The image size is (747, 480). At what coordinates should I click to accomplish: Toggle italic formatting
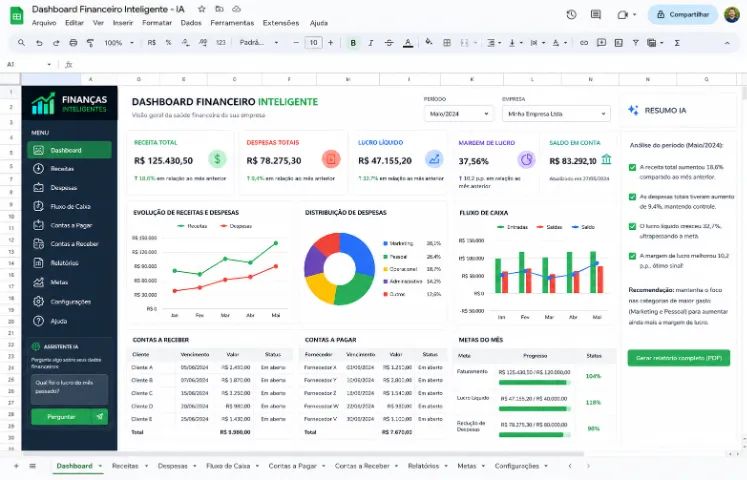[x=371, y=43]
